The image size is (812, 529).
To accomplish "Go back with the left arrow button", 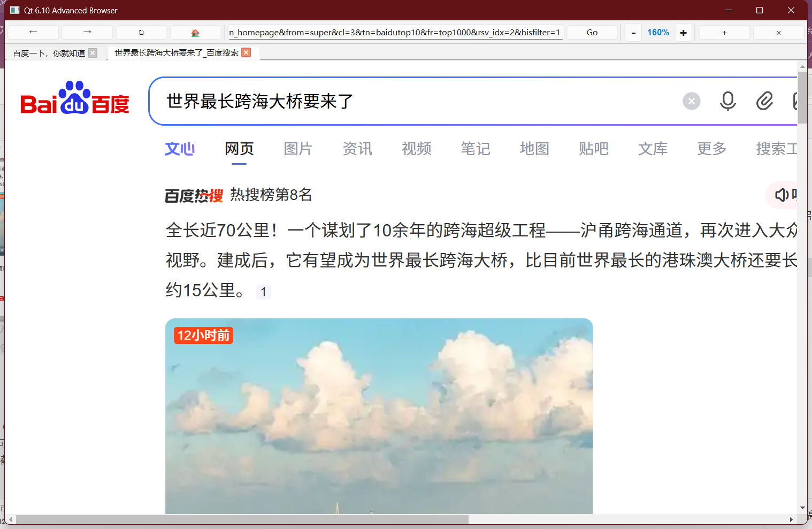I will (33, 33).
